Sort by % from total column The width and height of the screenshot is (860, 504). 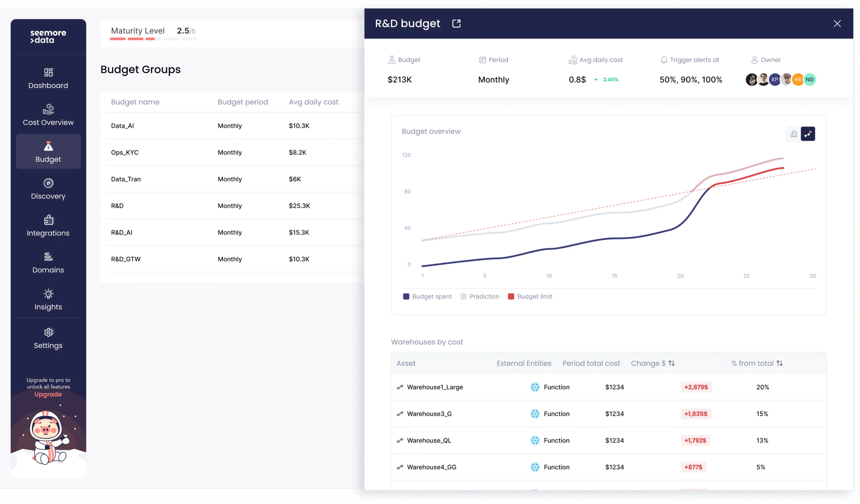pos(779,363)
